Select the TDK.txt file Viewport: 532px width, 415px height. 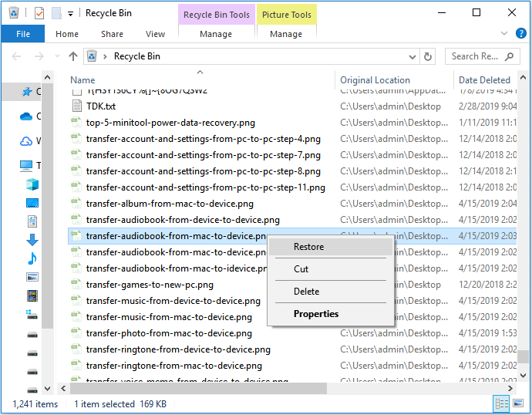(x=100, y=106)
